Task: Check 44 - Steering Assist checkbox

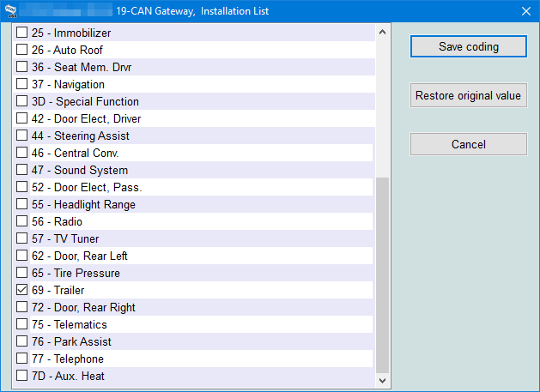Action: point(21,136)
